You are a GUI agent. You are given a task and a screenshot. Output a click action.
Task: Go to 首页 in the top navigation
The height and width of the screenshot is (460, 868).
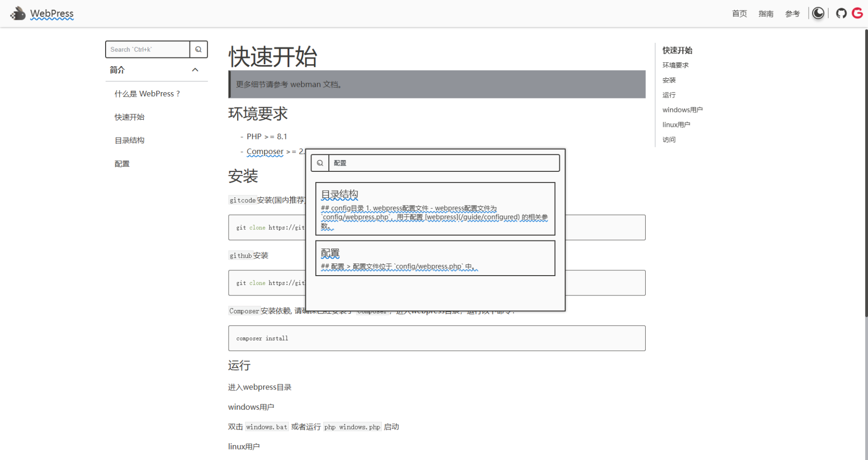[739, 14]
